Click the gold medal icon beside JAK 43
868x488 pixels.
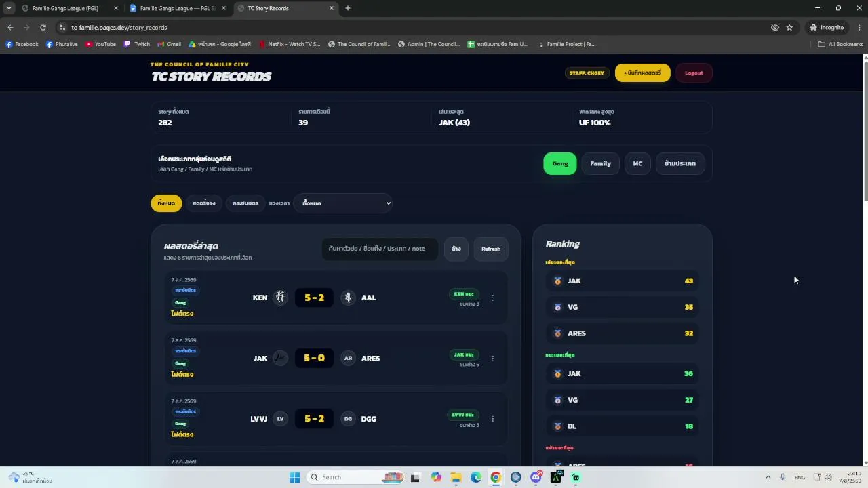coord(558,281)
